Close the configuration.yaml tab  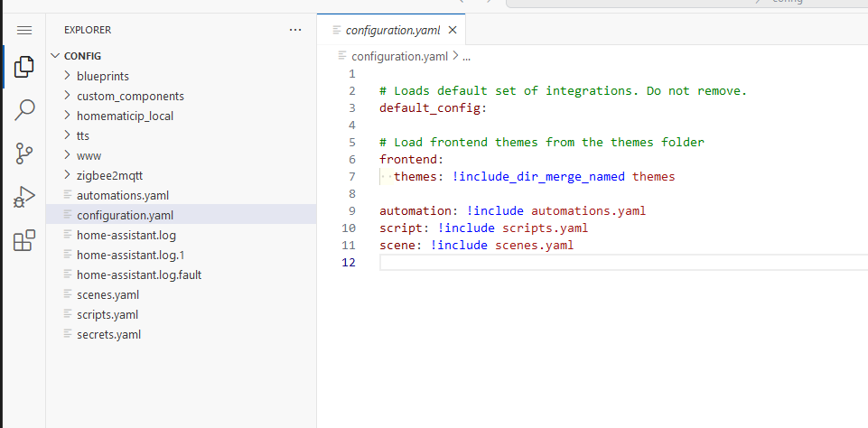(453, 30)
